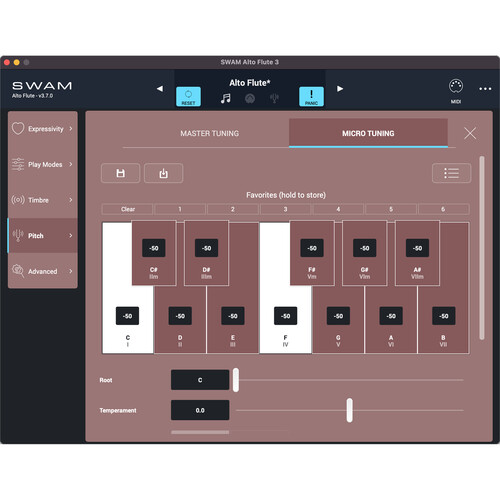The width and height of the screenshot is (500, 500).
Task: Open the three-dot more options menu
Action: pyautogui.click(x=485, y=89)
